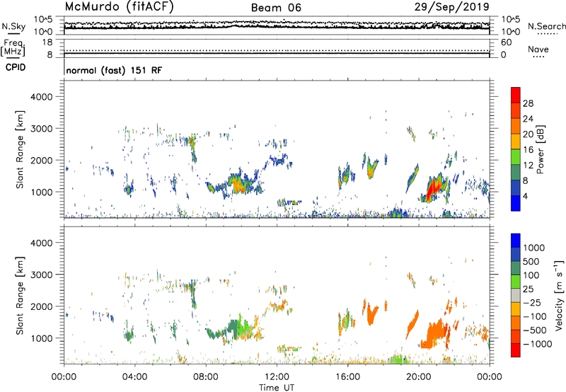This screenshot has height=392, width=566.
Task: Click the '28' power colorbar tick label
Action: click(x=528, y=103)
